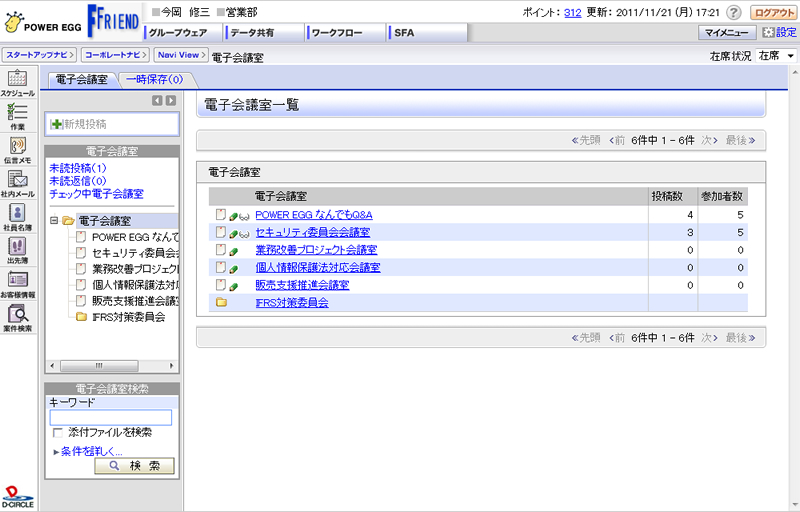Open the SFA menu
Screen dimensions: 800x512
click(428, 33)
